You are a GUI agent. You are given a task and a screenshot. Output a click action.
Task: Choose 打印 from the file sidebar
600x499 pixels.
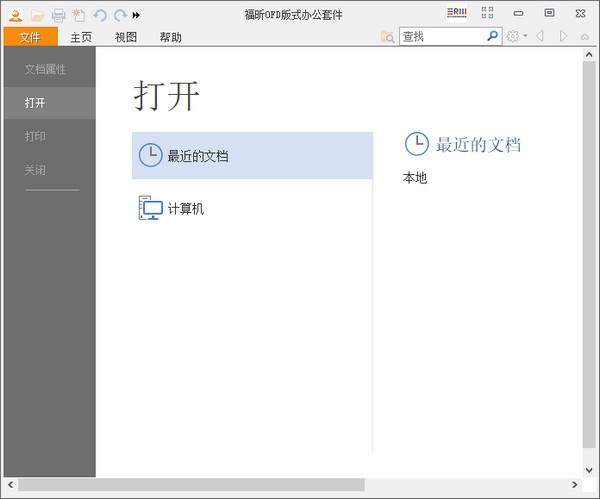(35, 136)
